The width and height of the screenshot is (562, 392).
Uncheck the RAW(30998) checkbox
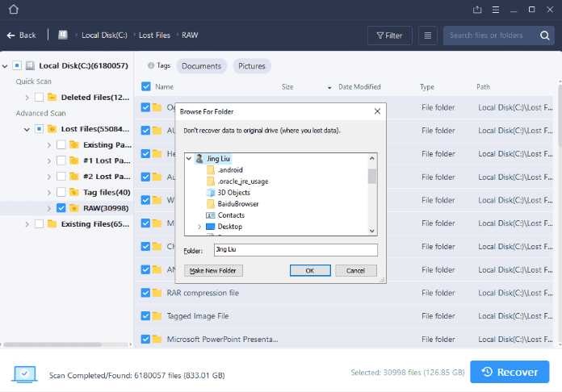[x=61, y=208]
